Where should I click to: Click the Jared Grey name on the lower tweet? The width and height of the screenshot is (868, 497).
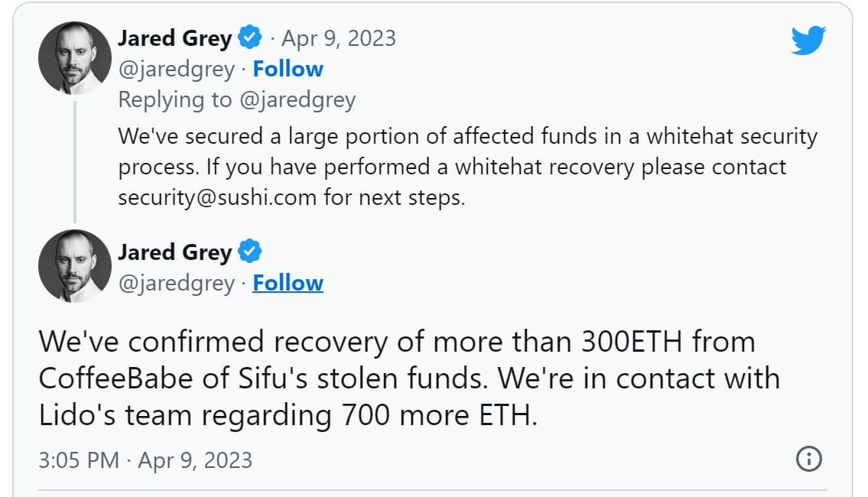tap(174, 252)
